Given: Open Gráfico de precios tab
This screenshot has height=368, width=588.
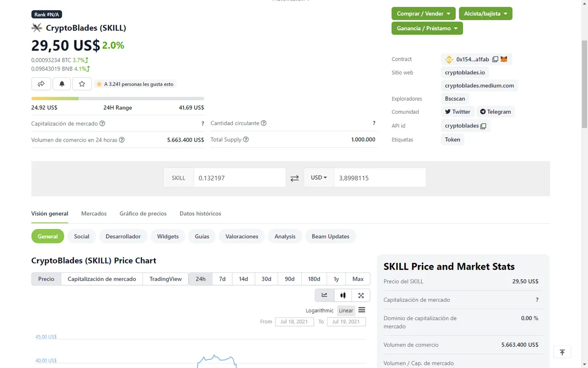Looking at the screenshot, I should 143,213.
